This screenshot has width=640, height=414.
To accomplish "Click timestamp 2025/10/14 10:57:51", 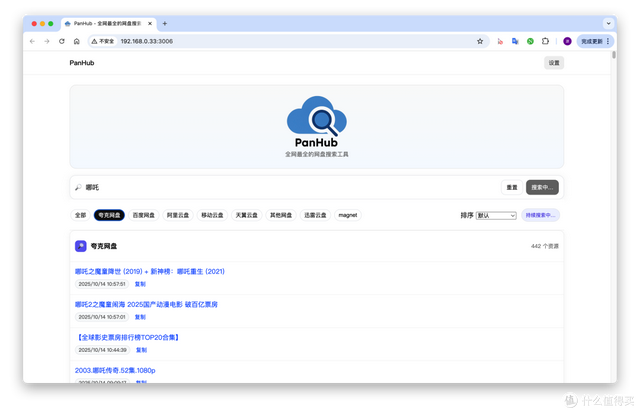I will click(102, 284).
